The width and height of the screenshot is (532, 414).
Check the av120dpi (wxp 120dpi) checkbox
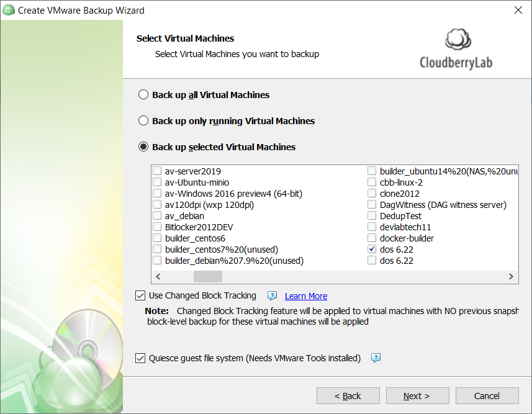[x=157, y=204]
